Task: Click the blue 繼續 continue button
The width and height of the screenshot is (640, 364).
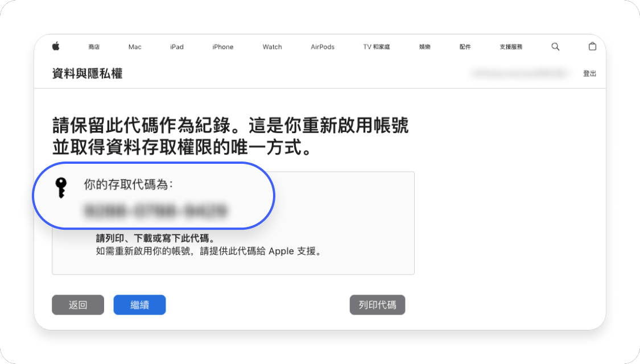Action: [x=139, y=305]
